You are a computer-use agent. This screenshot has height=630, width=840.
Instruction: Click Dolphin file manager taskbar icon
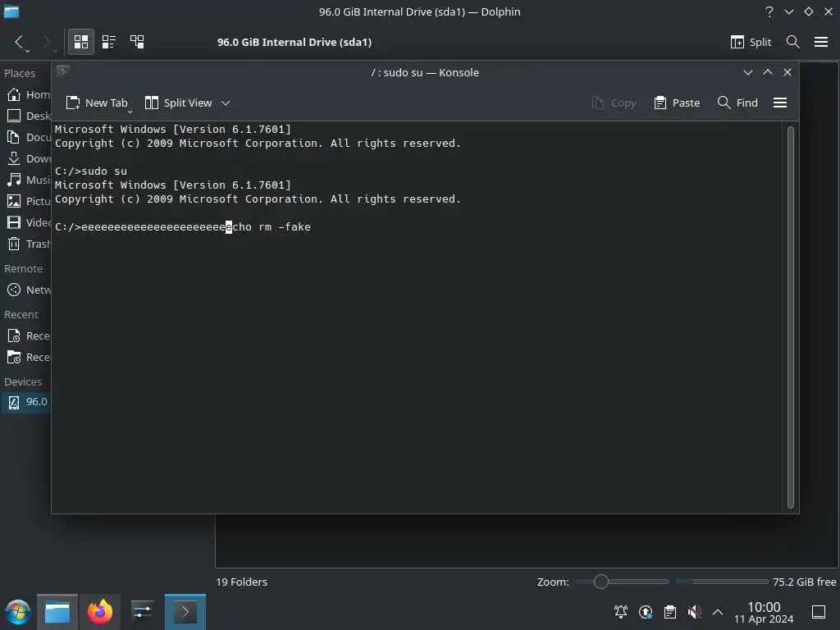coord(57,612)
